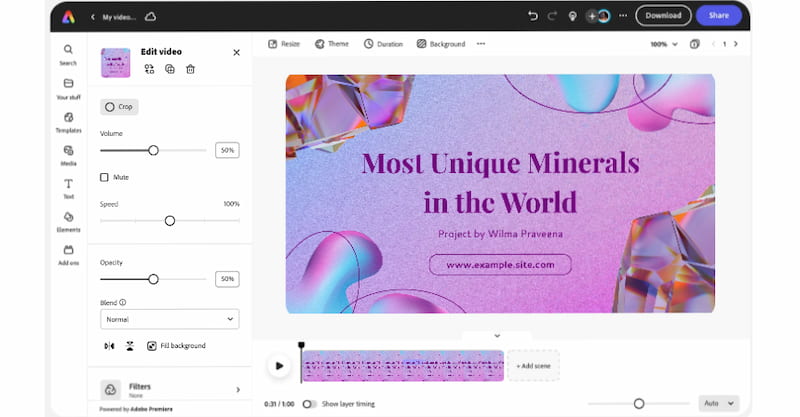The image size is (800, 417).
Task: Open the Theme option
Action: click(x=332, y=44)
